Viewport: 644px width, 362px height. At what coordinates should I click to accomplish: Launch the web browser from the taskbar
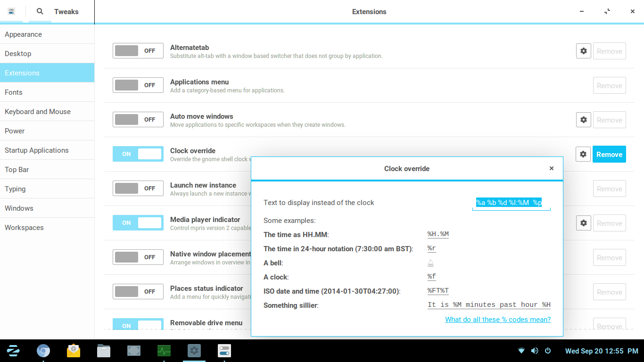pyautogui.click(x=43, y=351)
